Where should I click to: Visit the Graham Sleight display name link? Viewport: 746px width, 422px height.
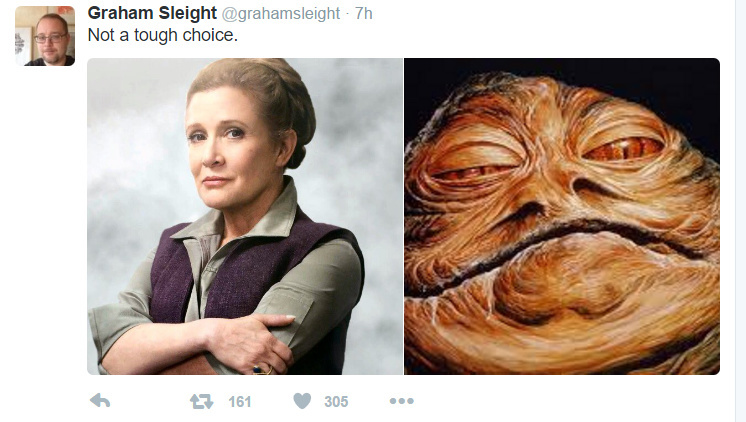[x=152, y=13]
